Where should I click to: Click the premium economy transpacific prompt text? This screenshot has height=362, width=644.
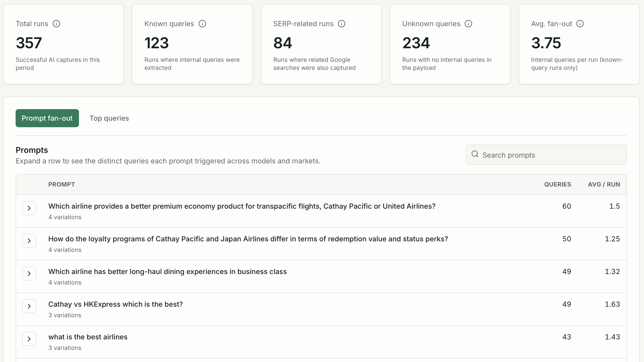[x=242, y=206]
